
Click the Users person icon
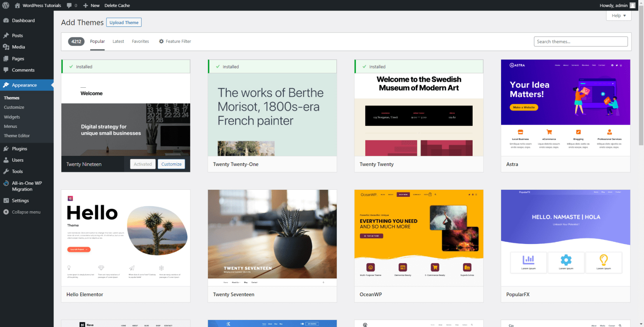tap(6, 160)
